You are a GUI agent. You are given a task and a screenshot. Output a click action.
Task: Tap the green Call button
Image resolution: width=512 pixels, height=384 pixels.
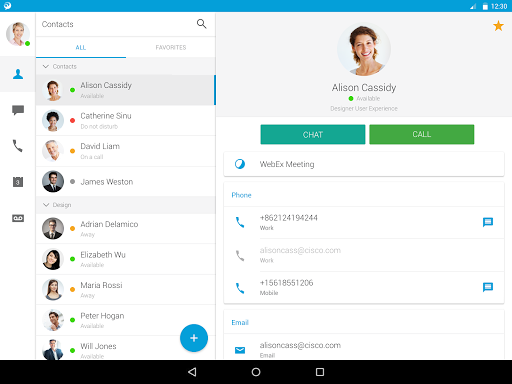(x=422, y=134)
